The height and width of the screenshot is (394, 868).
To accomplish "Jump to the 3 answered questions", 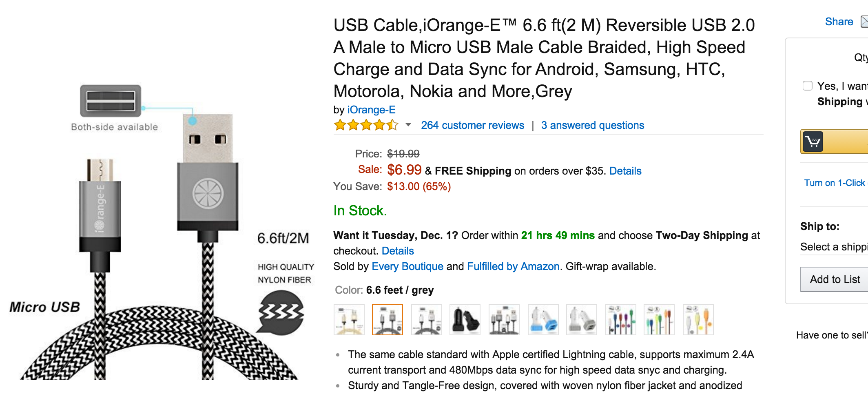I will click(x=593, y=125).
